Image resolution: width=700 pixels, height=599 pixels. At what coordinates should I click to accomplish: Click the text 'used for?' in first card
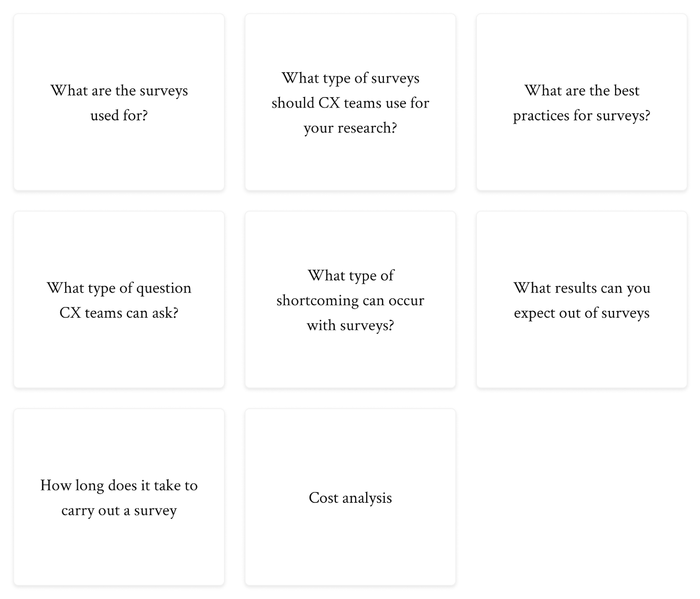pyautogui.click(x=119, y=116)
